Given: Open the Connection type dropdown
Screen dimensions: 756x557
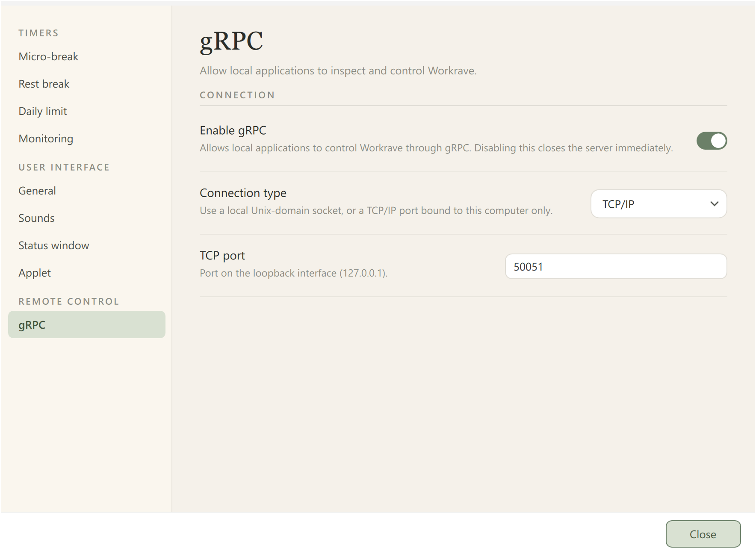Looking at the screenshot, I should [x=659, y=204].
